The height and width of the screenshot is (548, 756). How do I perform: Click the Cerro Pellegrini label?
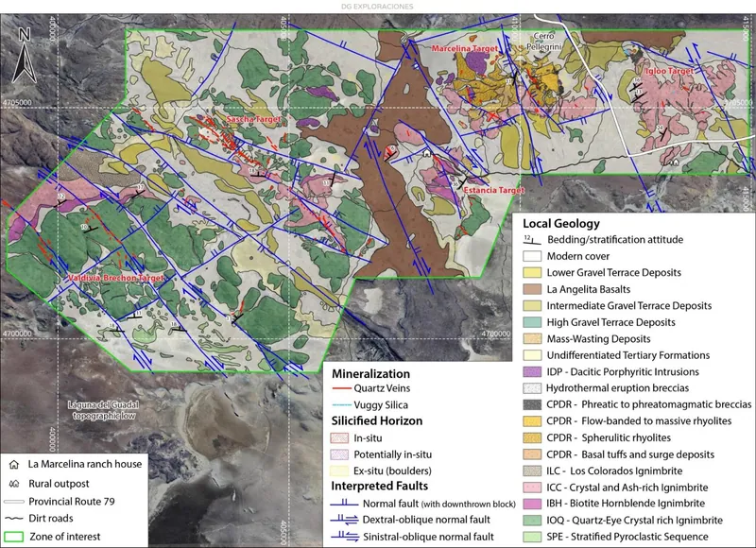[x=544, y=42]
